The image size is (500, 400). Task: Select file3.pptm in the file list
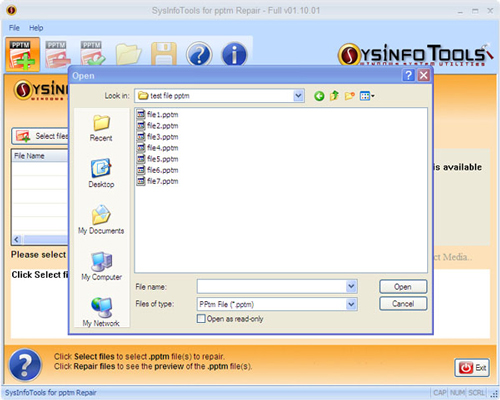pos(158,137)
